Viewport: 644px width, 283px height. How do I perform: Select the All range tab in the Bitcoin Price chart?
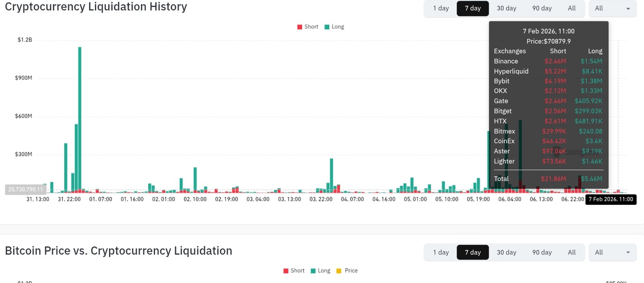572,252
